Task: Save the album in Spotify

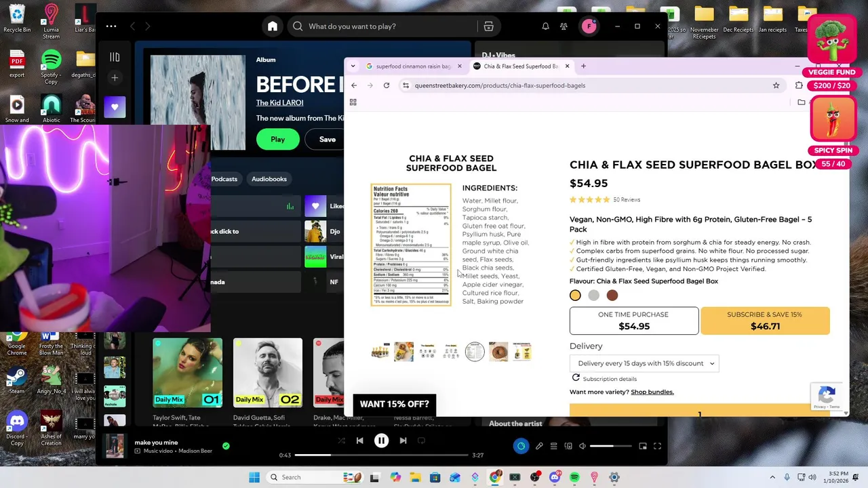Action: 328,139
